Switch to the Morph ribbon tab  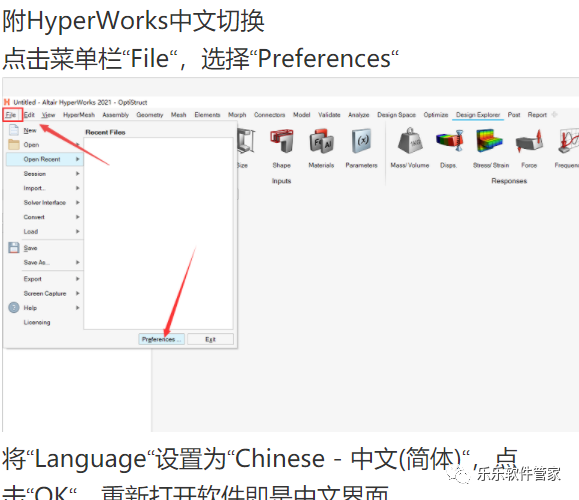237,115
